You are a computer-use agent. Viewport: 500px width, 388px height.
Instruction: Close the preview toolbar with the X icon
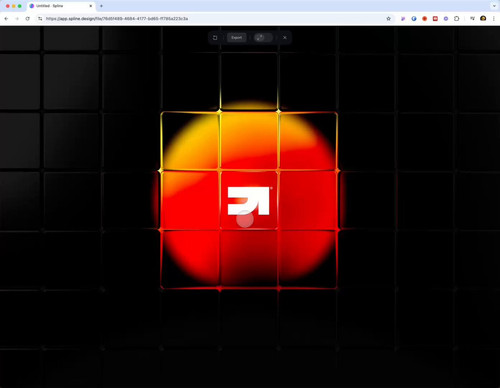285,38
